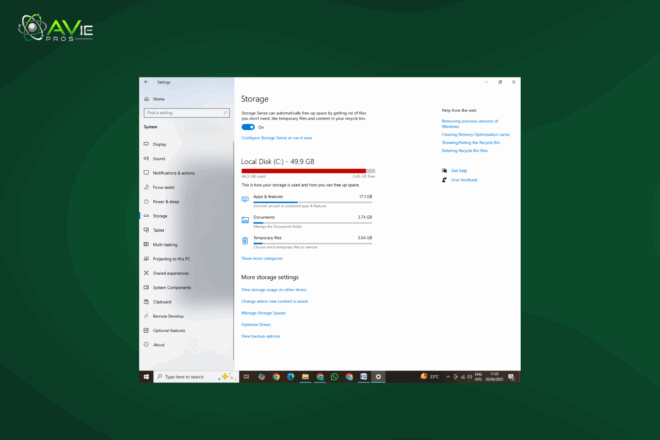
Task: Turn off the Storage Sense toggle
Action: click(248, 127)
